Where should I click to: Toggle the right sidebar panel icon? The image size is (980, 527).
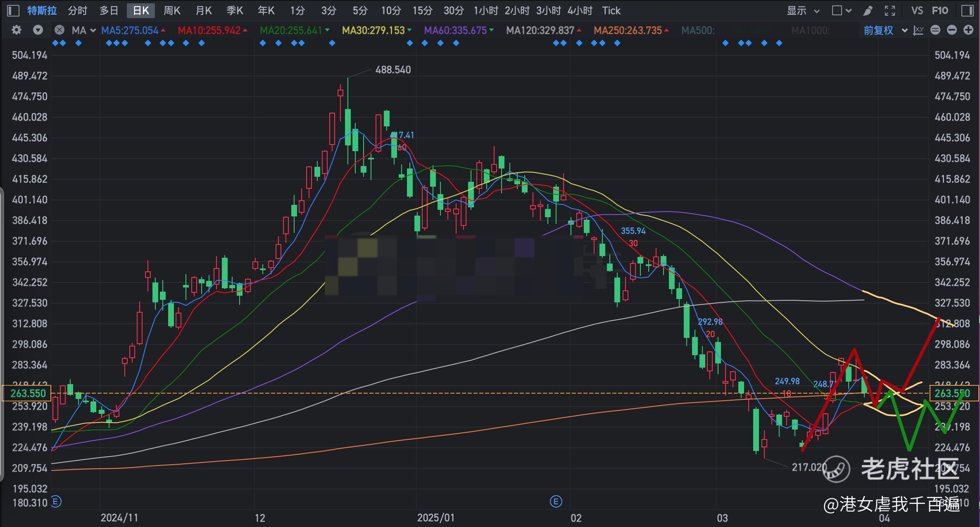click(968, 10)
